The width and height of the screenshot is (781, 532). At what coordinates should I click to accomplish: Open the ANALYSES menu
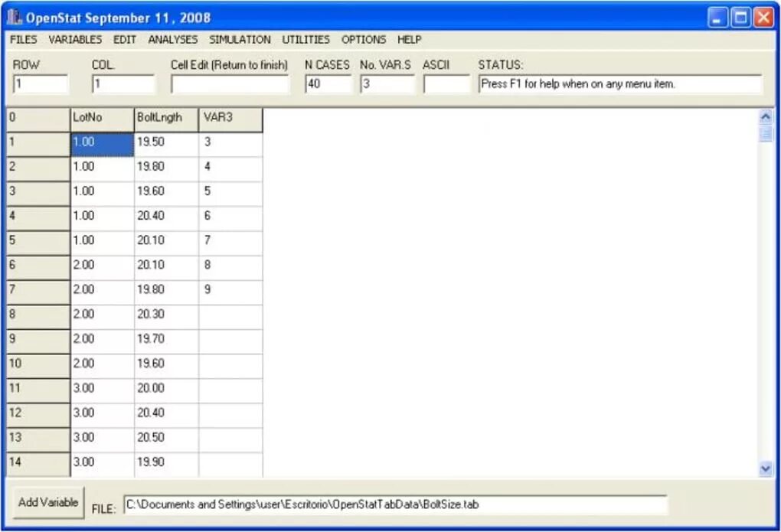172,39
